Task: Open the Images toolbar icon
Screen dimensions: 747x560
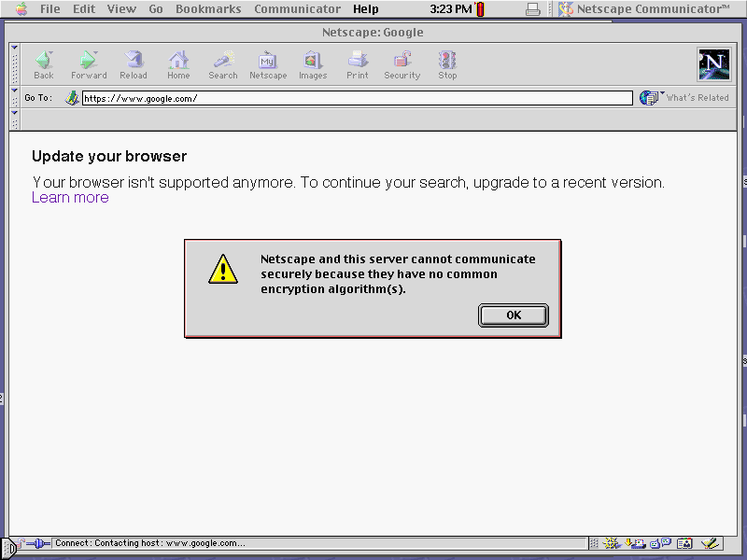Action: pyautogui.click(x=312, y=63)
